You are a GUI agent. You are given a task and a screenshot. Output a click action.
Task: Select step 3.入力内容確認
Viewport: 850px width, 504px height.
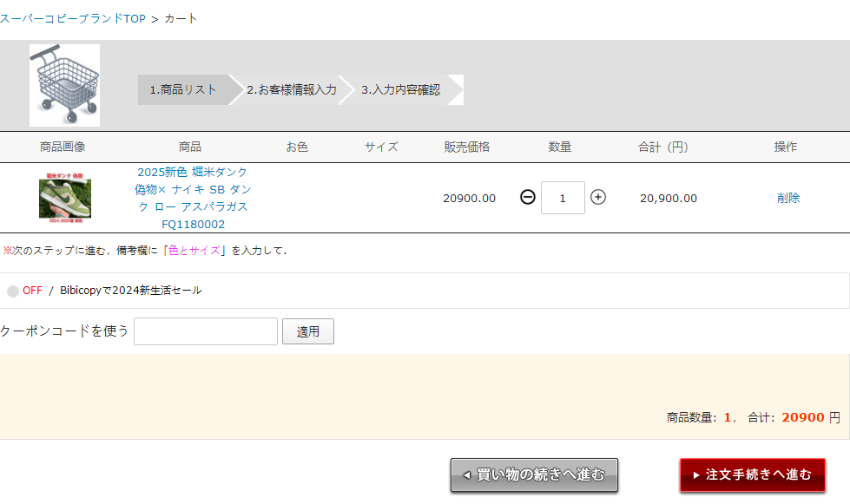click(401, 90)
